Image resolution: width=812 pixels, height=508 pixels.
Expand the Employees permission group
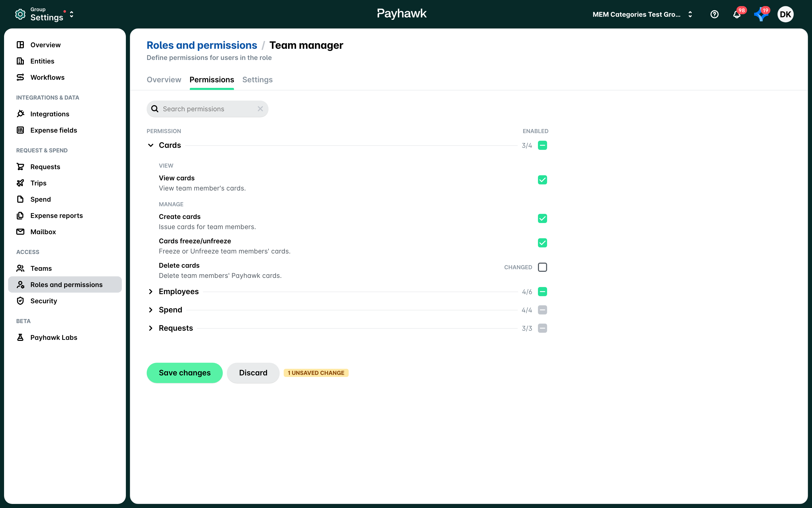pyautogui.click(x=151, y=292)
